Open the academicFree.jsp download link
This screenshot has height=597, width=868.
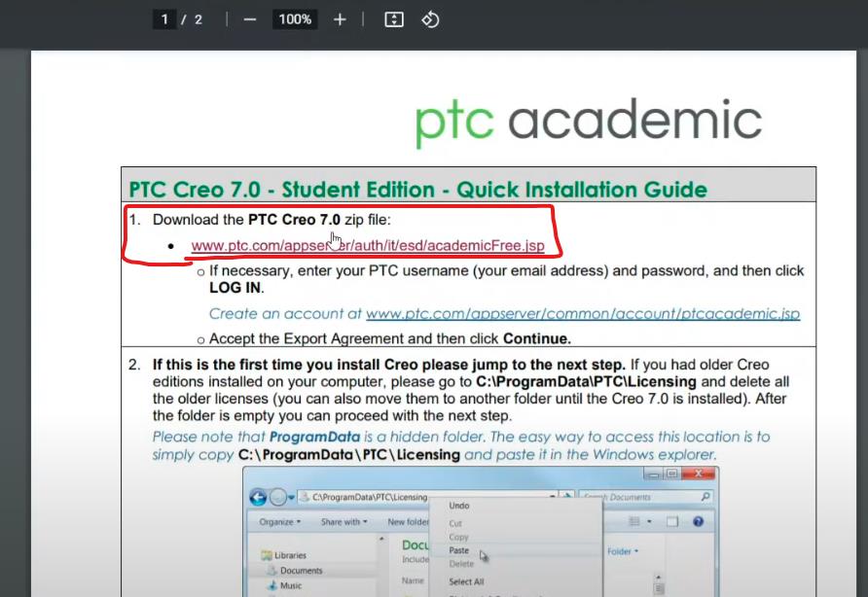pyautogui.click(x=368, y=246)
